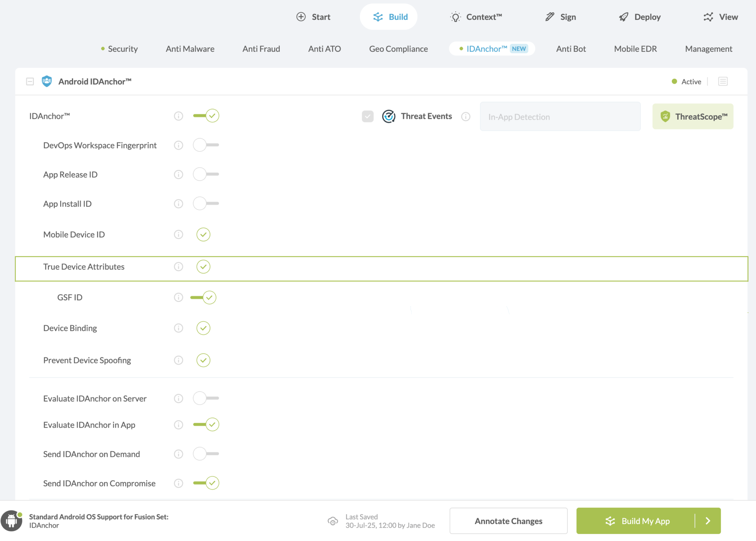Uncheck the Threat Events checkbox
The image size is (756, 541).
tap(367, 116)
